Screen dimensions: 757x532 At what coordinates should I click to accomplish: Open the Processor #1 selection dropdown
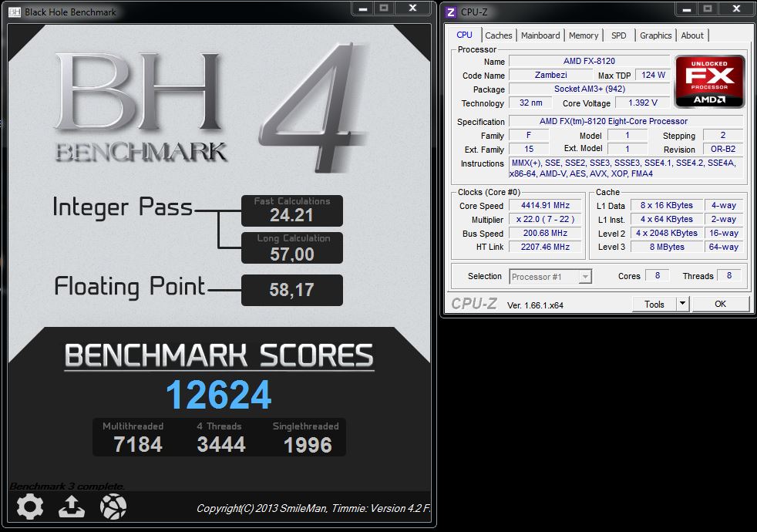550,277
